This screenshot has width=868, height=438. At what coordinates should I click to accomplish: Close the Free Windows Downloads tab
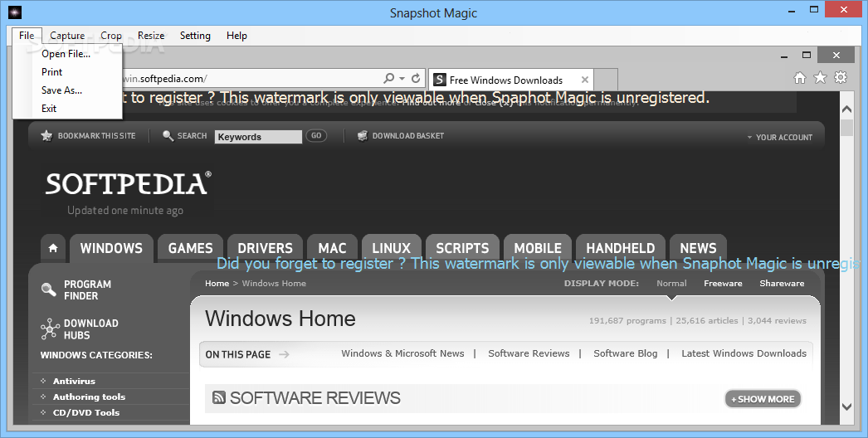(x=584, y=80)
